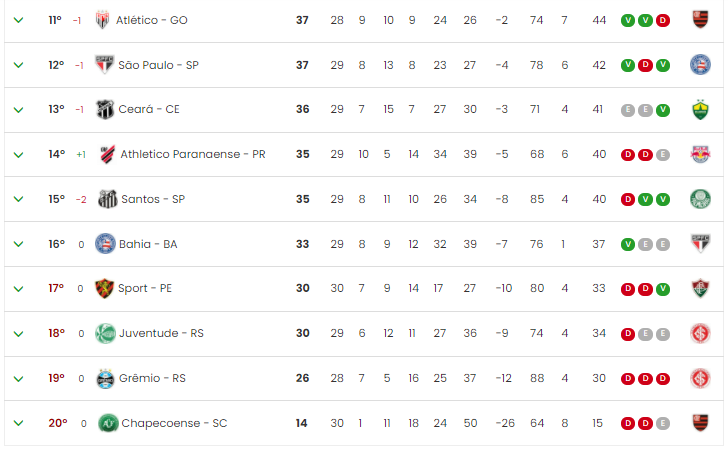The height and width of the screenshot is (453, 728).
Task: Open the Ceará - CE team link
Action: (x=149, y=109)
